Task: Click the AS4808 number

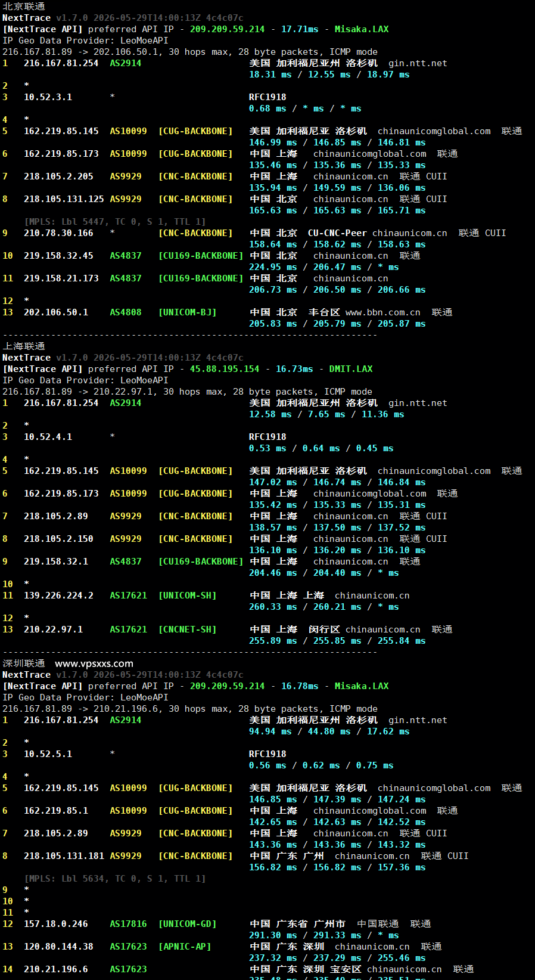Action: coord(126,312)
